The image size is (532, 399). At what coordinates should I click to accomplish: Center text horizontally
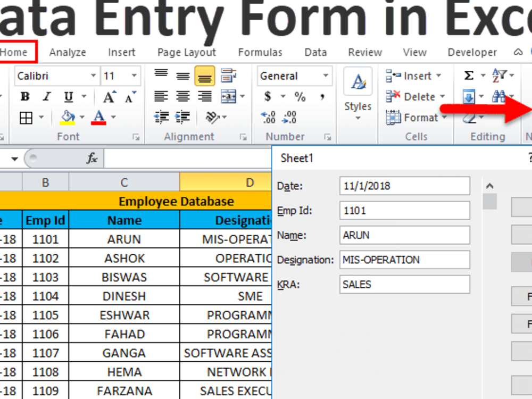click(183, 96)
